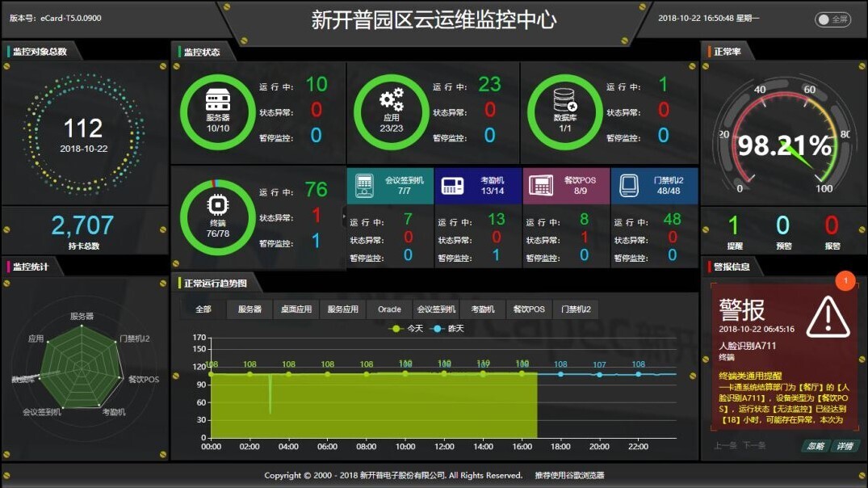Click the 考勤机 attendance machine icon
The height and width of the screenshot is (488, 868).
[453, 185]
